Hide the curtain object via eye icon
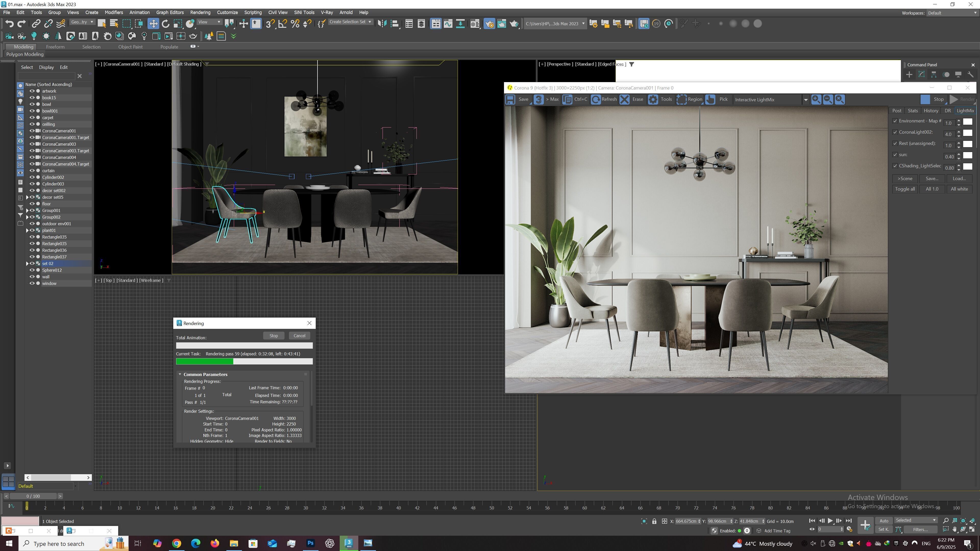The height and width of the screenshot is (551, 980). click(x=32, y=170)
